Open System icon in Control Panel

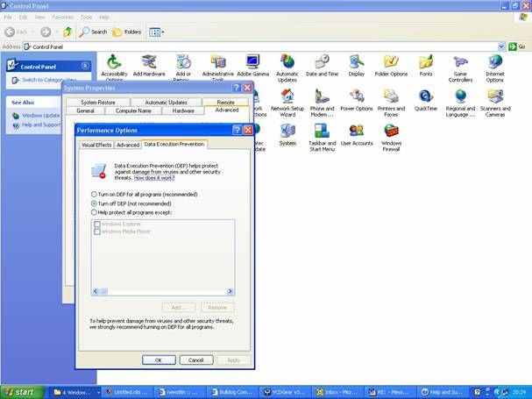[287, 135]
